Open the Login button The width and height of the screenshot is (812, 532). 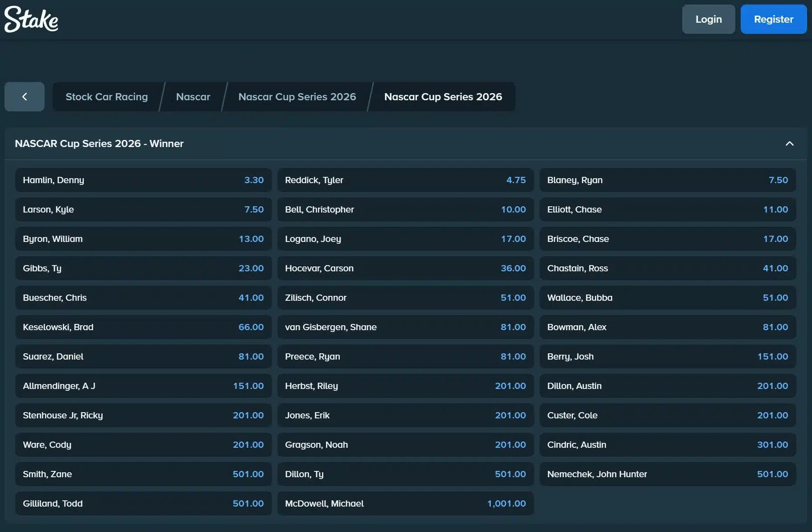click(x=709, y=19)
